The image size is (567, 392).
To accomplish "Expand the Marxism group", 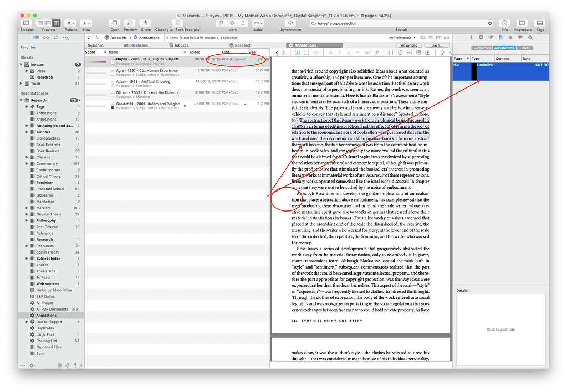I will point(27,208).
